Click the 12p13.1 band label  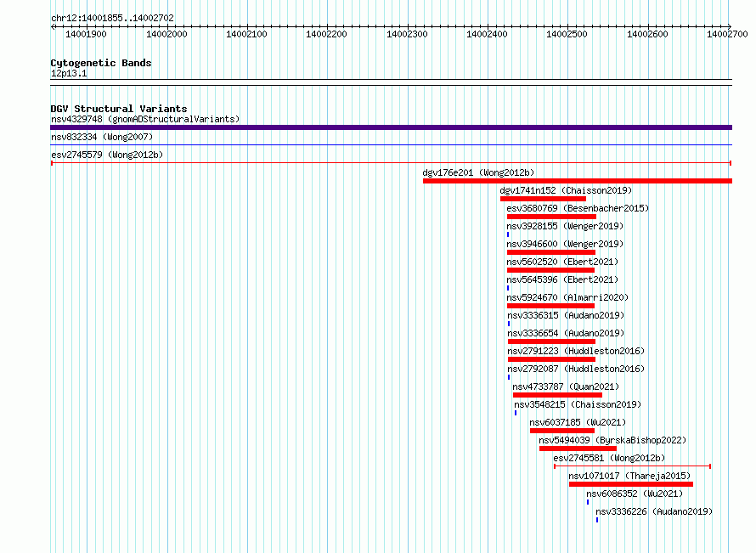(69, 73)
